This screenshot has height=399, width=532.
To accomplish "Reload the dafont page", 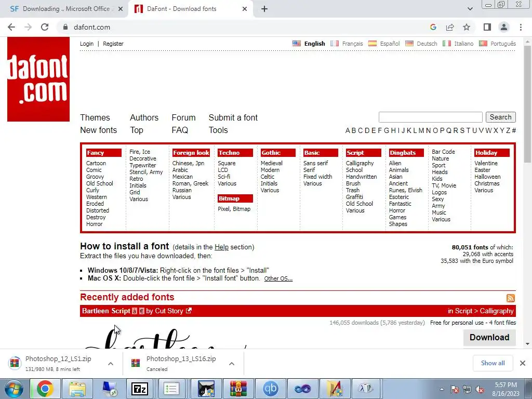I will tap(45, 27).
